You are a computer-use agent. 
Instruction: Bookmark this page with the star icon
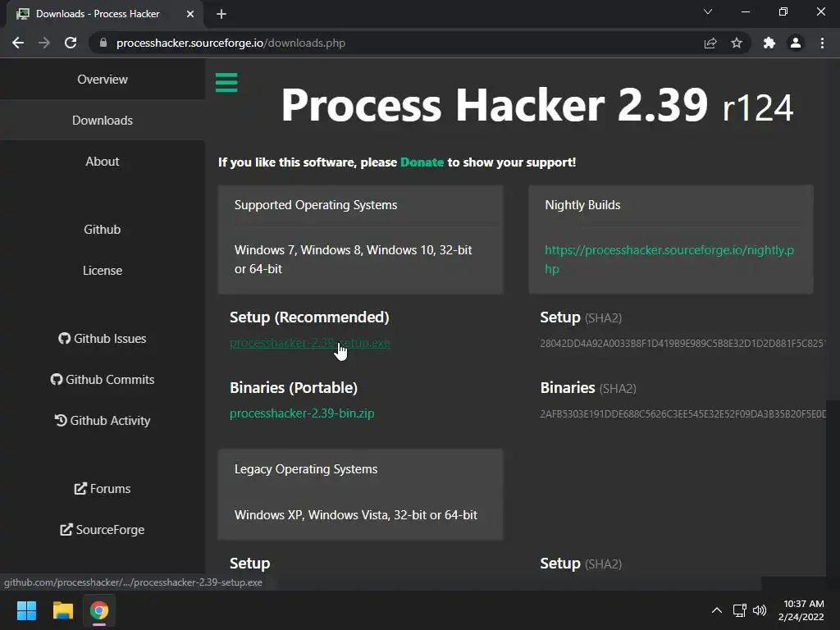(x=737, y=43)
